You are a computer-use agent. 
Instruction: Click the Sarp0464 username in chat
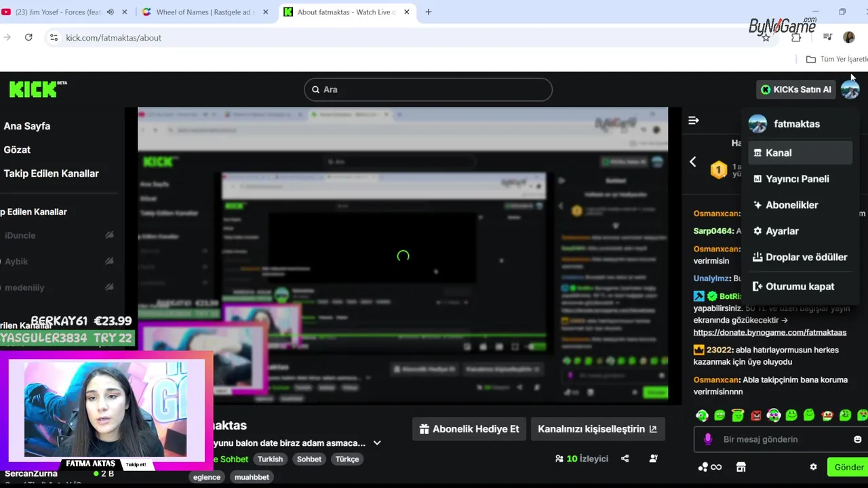coord(713,231)
